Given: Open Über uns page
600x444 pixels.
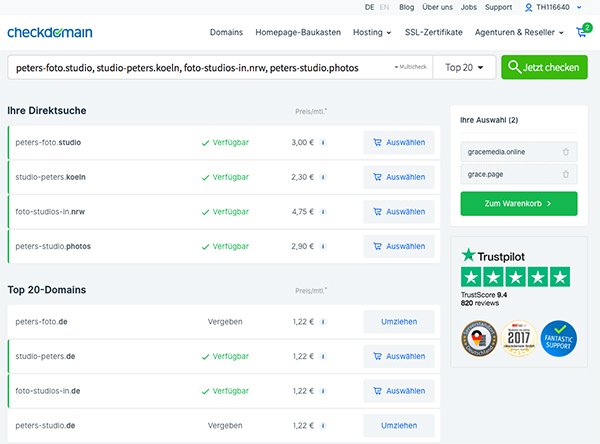Looking at the screenshot, I should tap(437, 7).
